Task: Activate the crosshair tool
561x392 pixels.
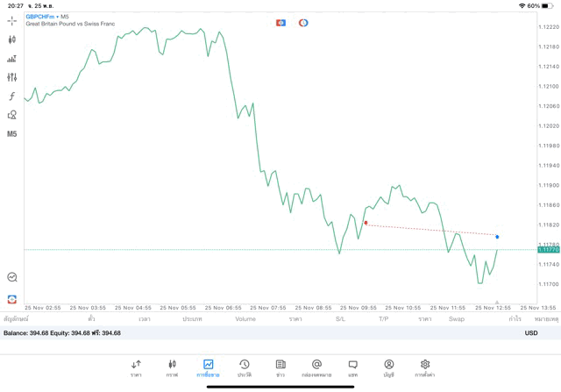Action: click(x=12, y=20)
